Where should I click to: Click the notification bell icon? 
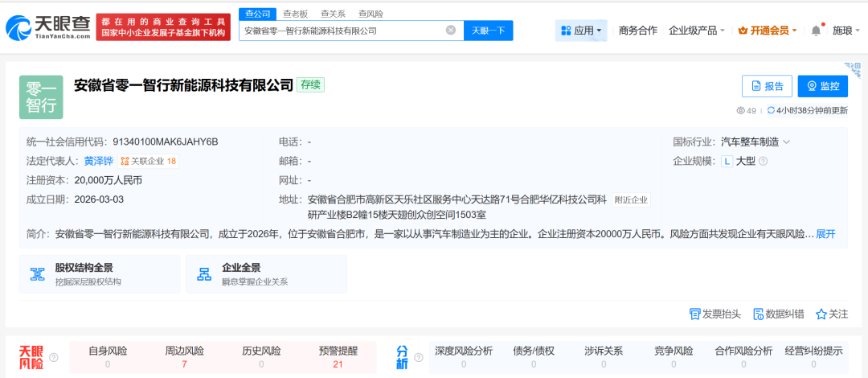816,31
